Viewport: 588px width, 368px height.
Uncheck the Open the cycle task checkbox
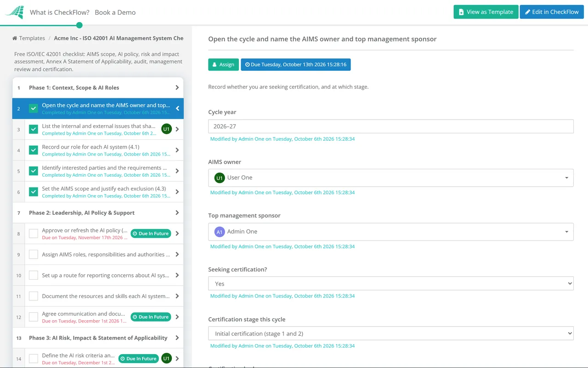click(x=34, y=109)
